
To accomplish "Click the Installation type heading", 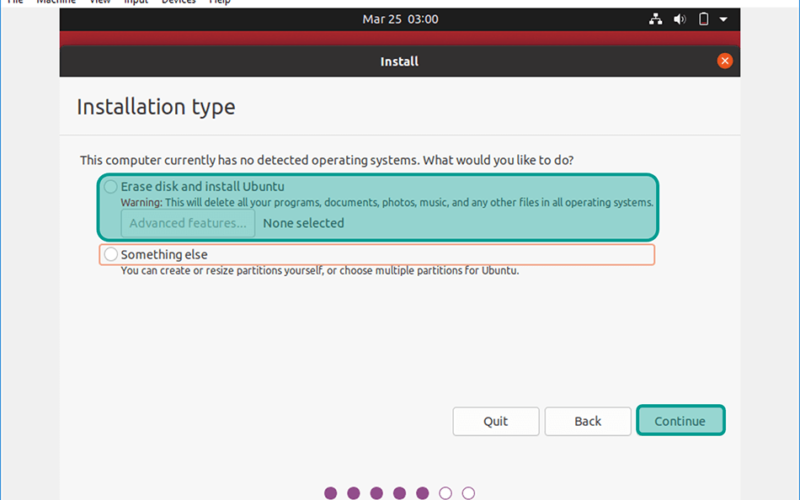I will [x=156, y=107].
